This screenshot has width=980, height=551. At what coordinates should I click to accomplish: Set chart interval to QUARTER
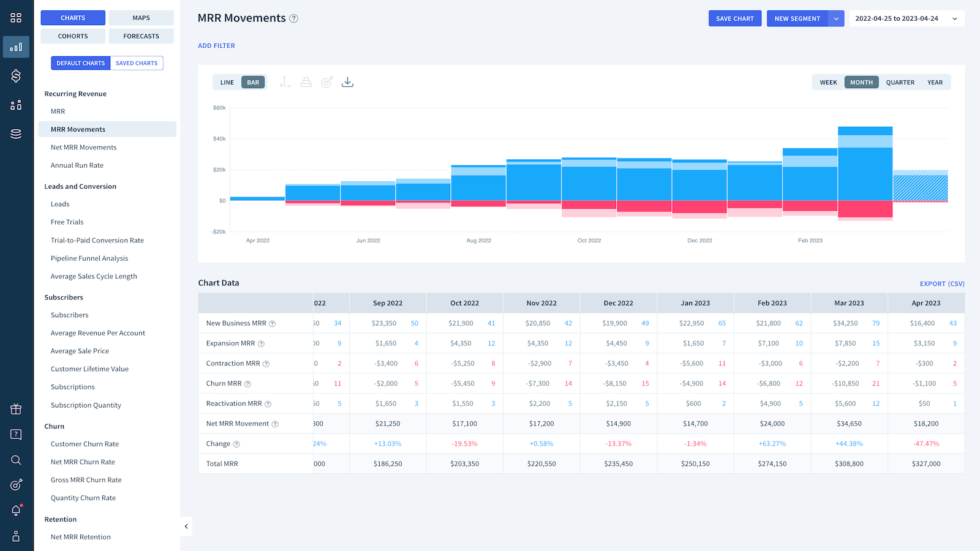click(x=900, y=83)
